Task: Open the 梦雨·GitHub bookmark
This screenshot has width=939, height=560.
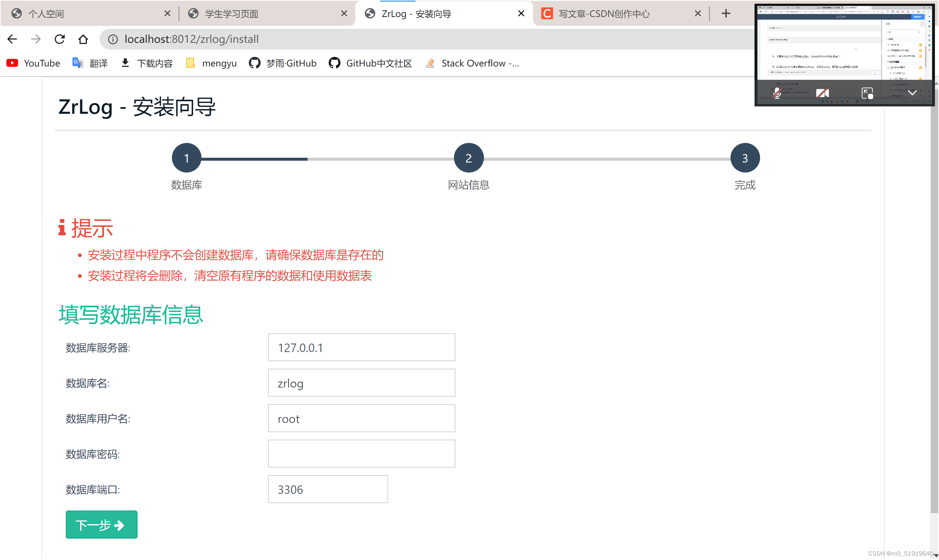Action: (283, 64)
